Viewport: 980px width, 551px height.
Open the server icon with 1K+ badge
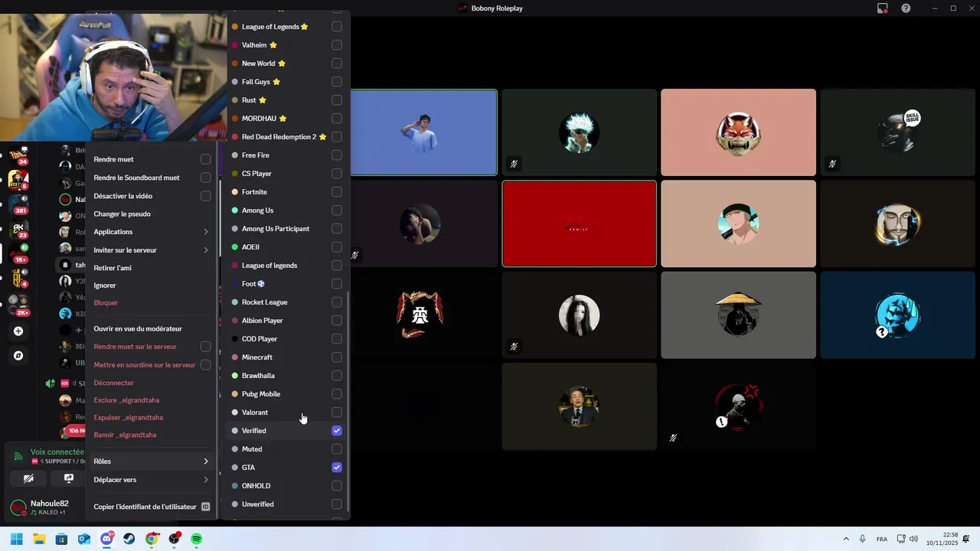(18, 253)
